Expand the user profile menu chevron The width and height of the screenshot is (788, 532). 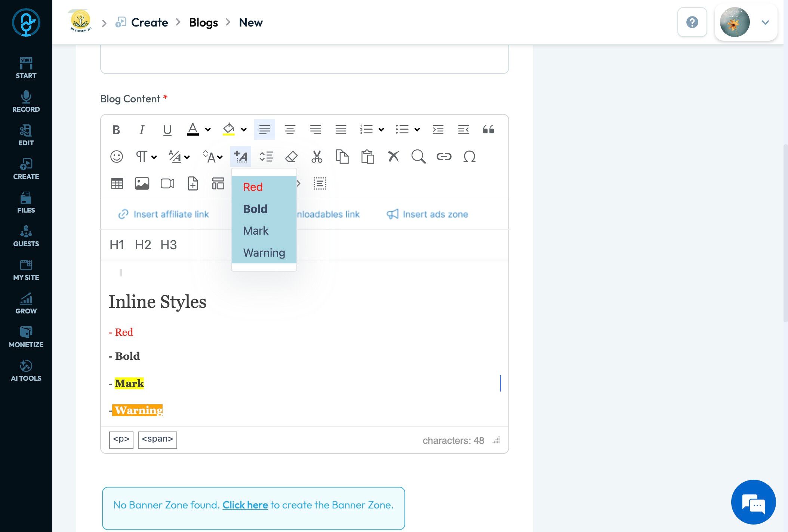click(765, 22)
